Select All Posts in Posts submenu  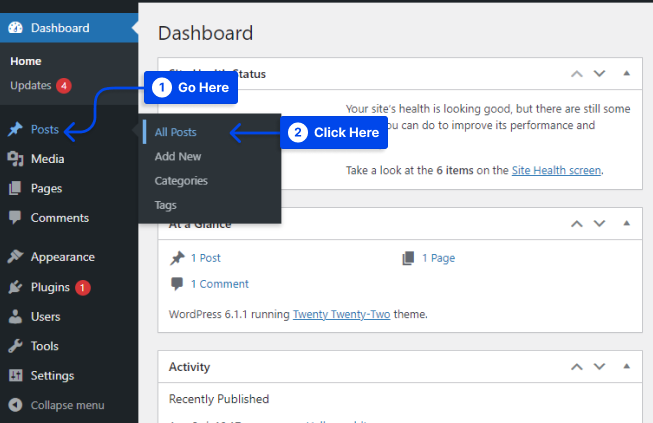point(176,132)
